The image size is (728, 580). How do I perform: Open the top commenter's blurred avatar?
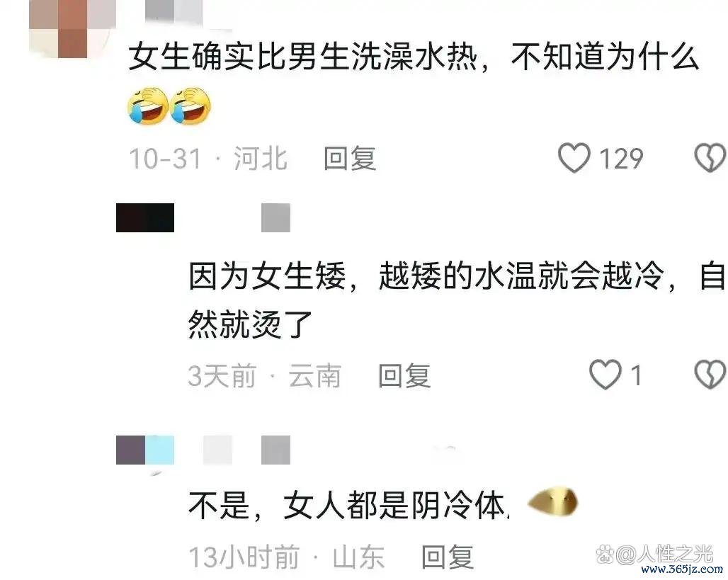coord(69,29)
